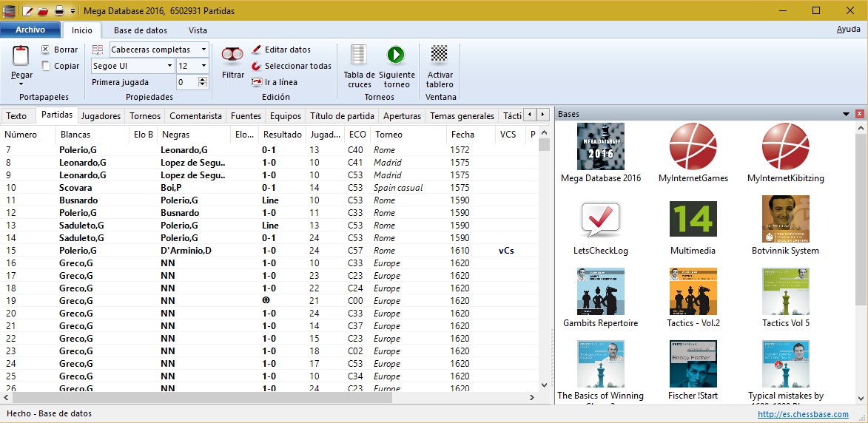The width and height of the screenshot is (868, 423).
Task: Open Fischer !Start database
Action: tap(693, 364)
